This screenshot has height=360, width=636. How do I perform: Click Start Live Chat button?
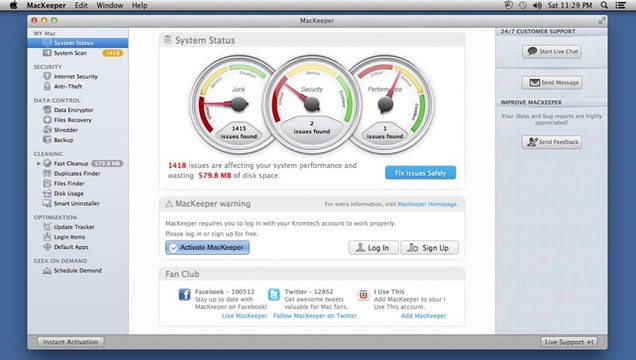552,51
